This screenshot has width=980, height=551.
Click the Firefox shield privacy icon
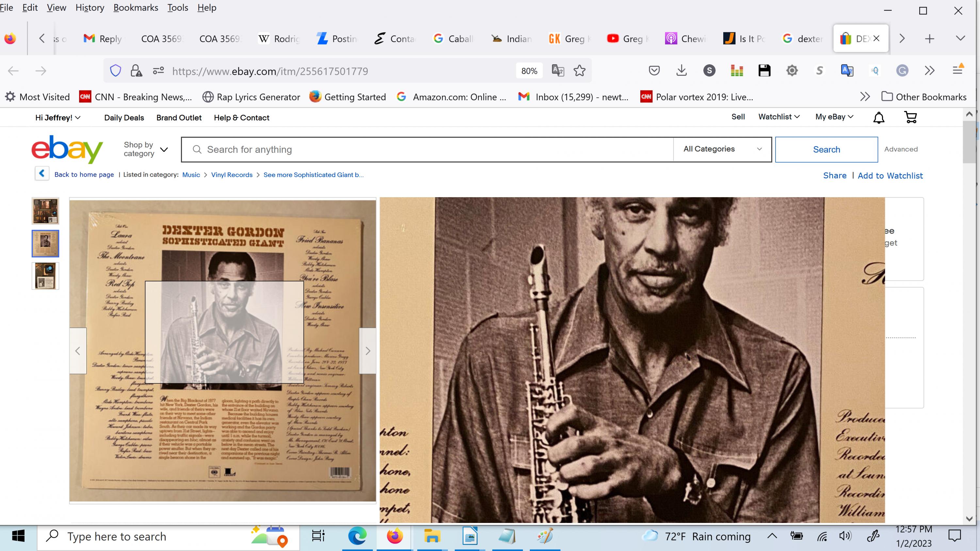tap(116, 71)
